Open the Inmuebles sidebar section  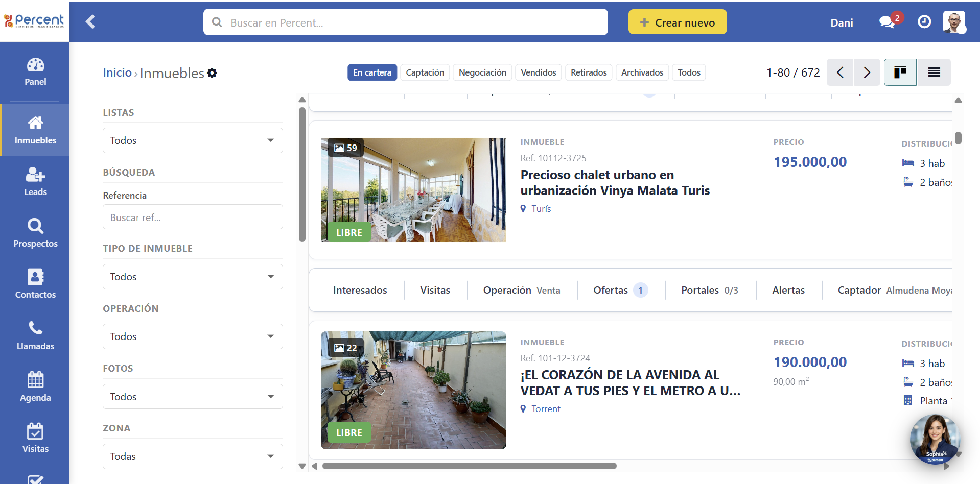click(35, 130)
